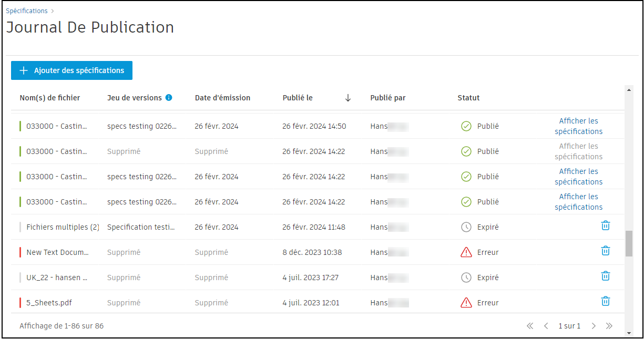The height and width of the screenshot is (339, 644).
Task: Open Afficher les spécifications for 14:50 entry
Action: pyautogui.click(x=578, y=126)
